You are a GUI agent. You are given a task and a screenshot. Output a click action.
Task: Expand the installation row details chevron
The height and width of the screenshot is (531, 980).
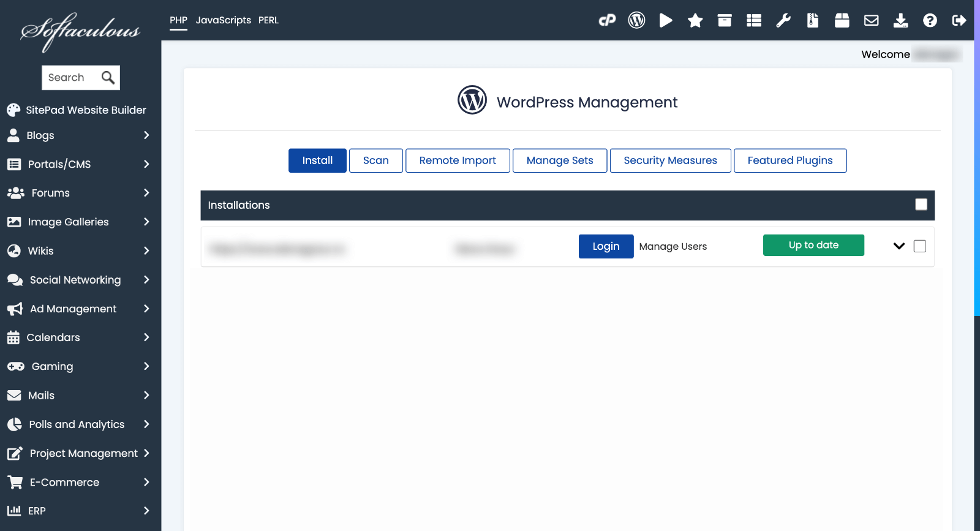[x=899, y=246]
